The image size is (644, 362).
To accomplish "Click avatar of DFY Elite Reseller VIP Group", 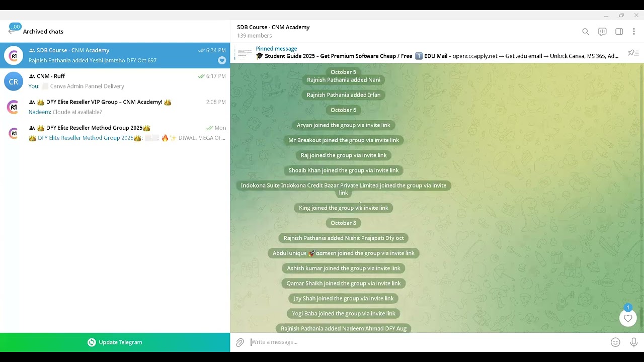I will [14, 107].
